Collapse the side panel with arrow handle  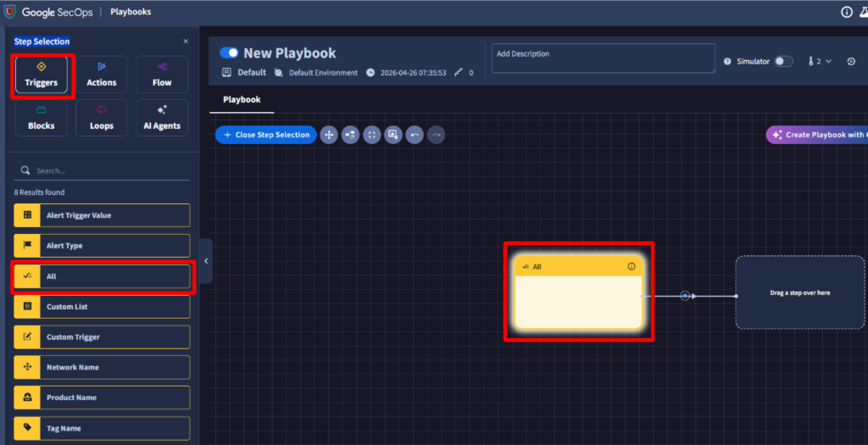coord(206,261)
